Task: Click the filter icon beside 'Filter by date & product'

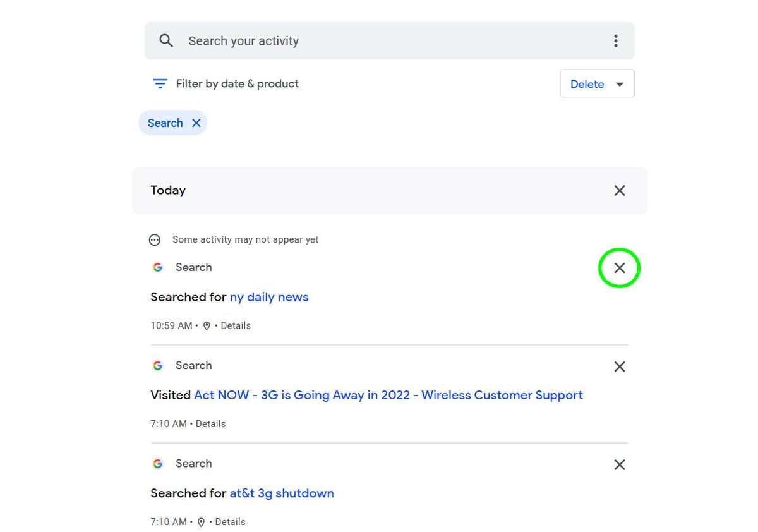Action: [160, 83]
